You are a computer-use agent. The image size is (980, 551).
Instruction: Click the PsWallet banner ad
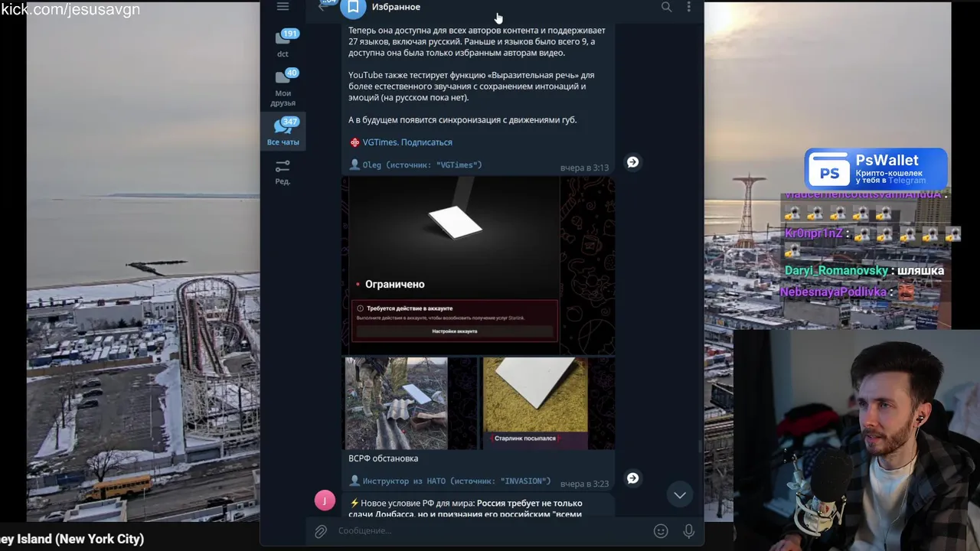point(876,168)
